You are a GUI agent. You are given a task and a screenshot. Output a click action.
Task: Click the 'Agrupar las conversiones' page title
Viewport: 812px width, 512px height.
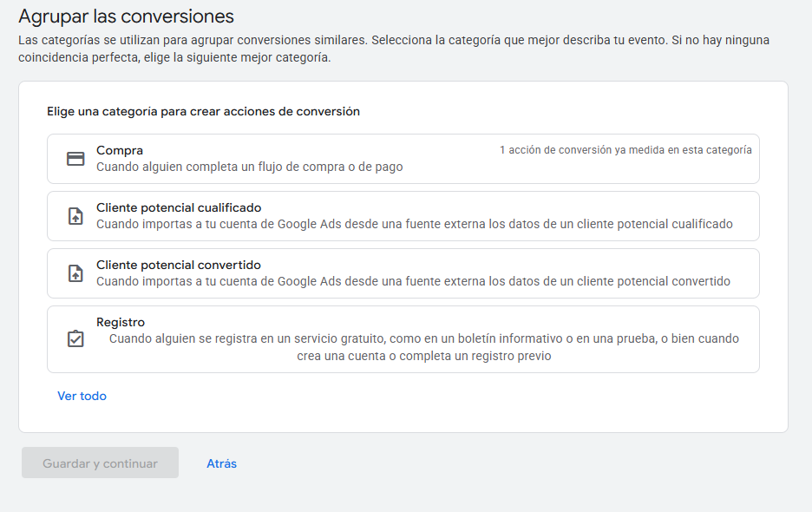click(127, 16)
